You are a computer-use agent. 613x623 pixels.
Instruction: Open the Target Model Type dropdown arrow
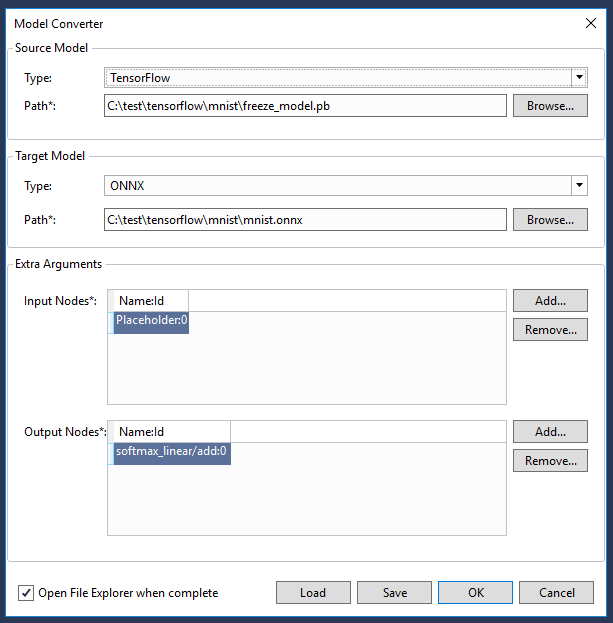click(x=579, y=186)
